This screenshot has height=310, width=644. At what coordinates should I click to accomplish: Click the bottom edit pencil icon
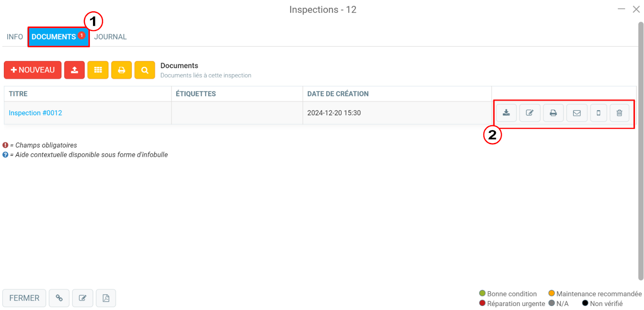(83, 298)
